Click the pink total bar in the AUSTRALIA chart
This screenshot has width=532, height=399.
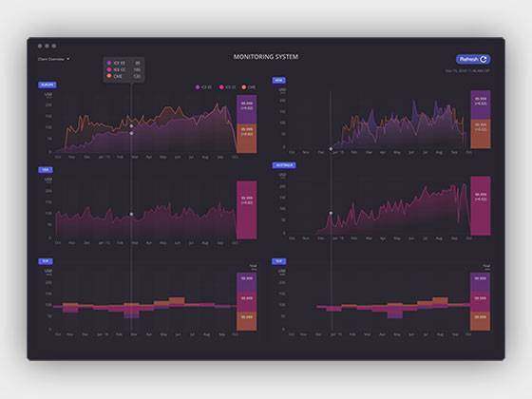tap(481, 205)
